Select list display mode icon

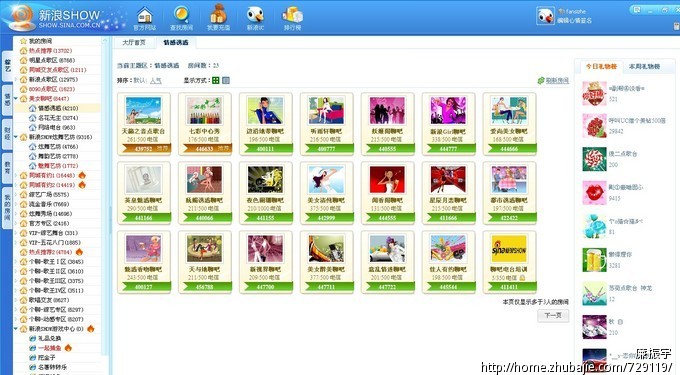(226, 80)
